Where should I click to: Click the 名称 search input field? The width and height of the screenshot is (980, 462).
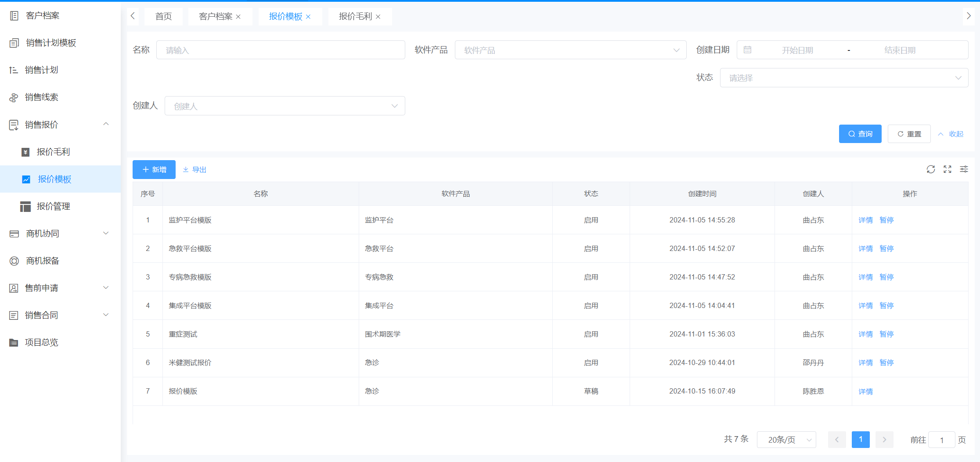pos(281,50)
